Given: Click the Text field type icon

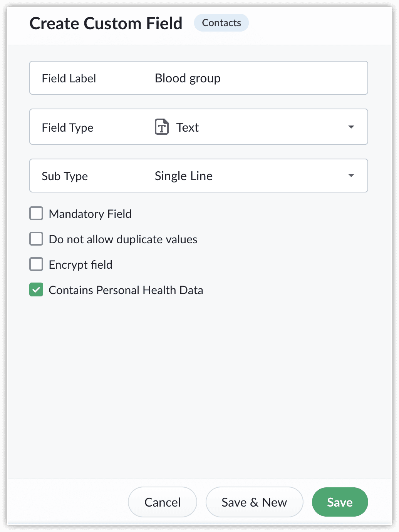Looking at the screenshot, I should click(x=162, y=127).
